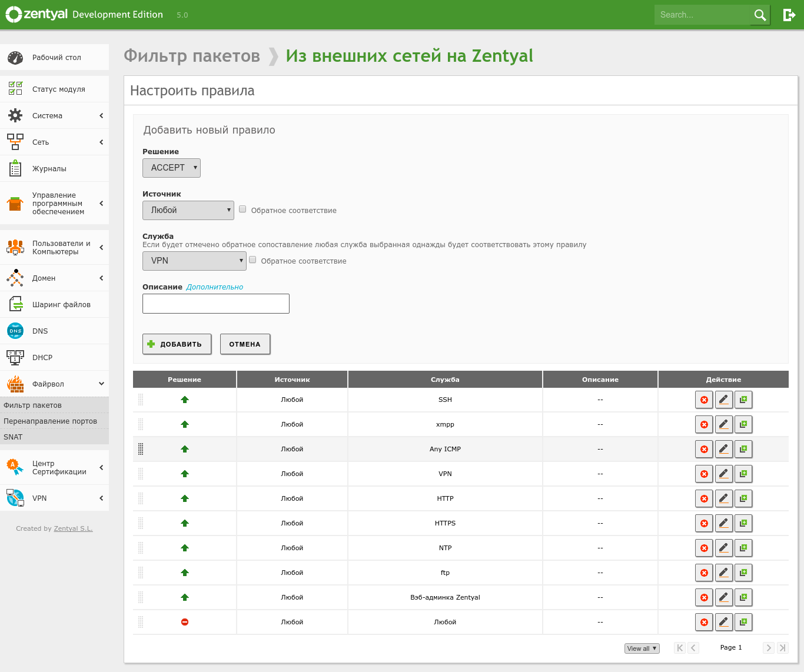Toggle inverse match checkbox for Источник
This screenshot has height=672, width=804.
(x=242, y=209)
